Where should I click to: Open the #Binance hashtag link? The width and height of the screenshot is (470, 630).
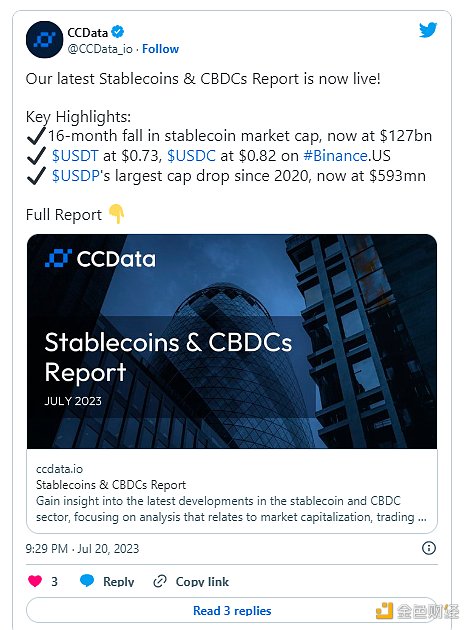(x=335, y=156)
